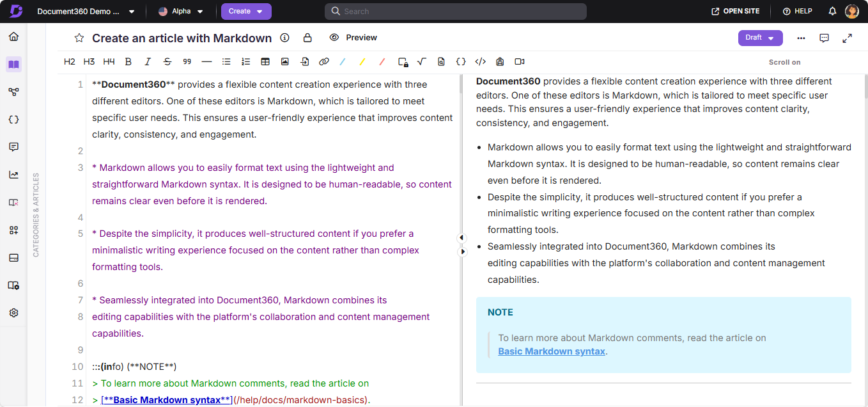
Task: Open the Create dropdown menu
Action: click(x=246, y=11)
